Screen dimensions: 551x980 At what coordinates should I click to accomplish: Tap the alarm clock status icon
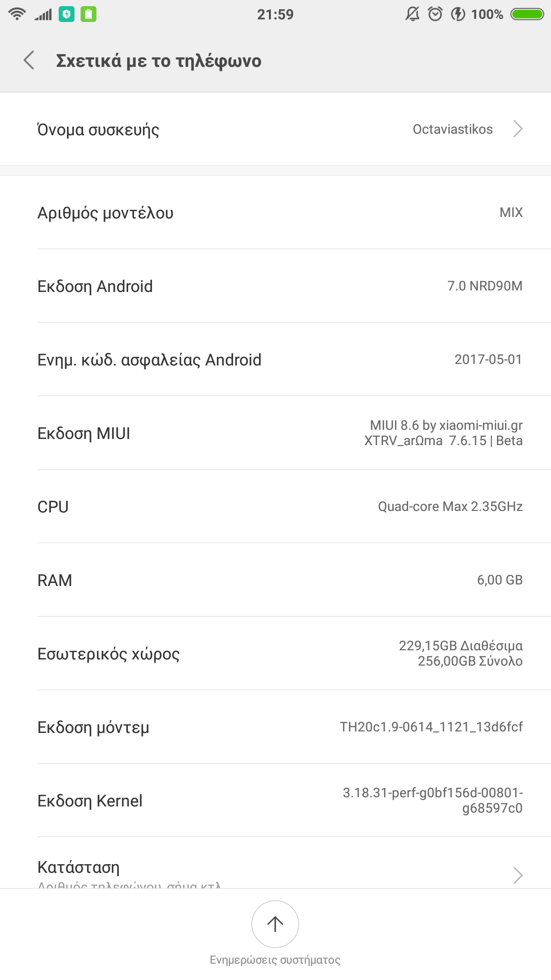pyautogui.click(x=435, y=14)
